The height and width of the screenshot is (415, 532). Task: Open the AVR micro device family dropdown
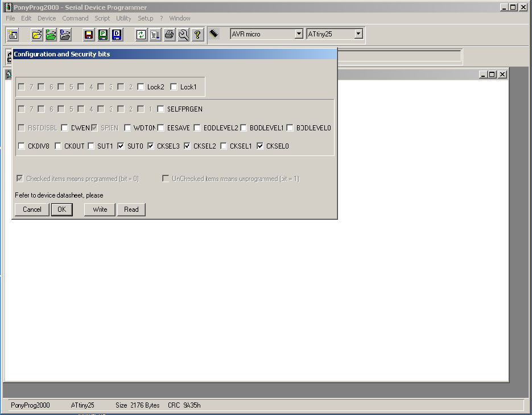click(299, 34)
